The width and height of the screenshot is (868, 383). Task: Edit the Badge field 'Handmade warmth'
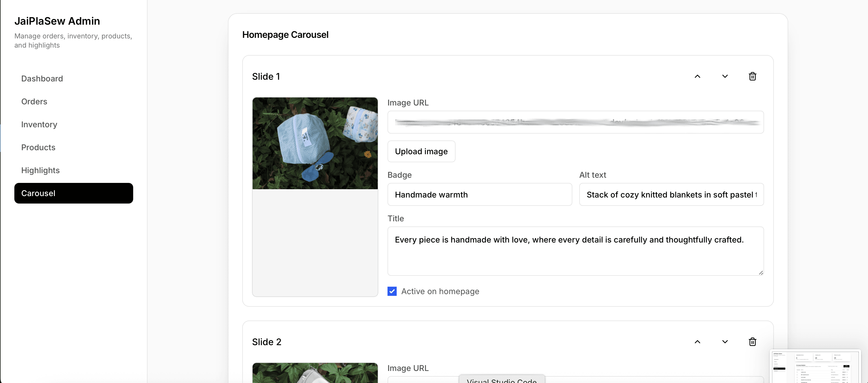479,195
